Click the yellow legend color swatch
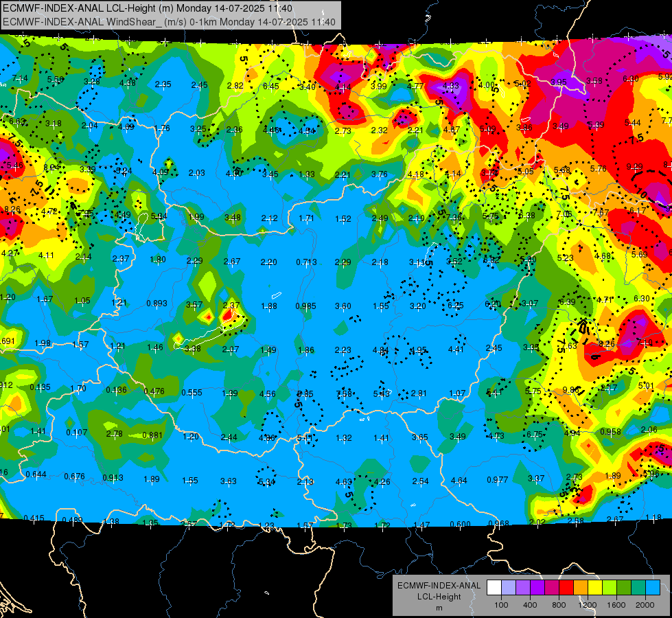Image resolution: width=672 pixels, height=618 pixels. click(595, 588)
